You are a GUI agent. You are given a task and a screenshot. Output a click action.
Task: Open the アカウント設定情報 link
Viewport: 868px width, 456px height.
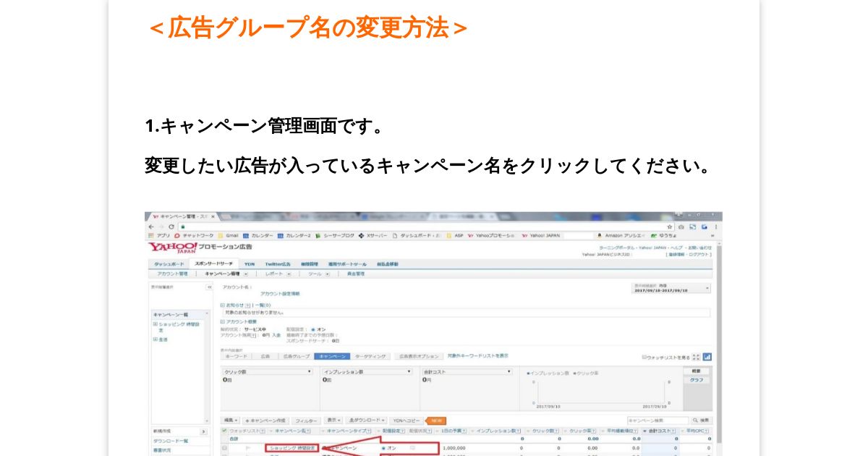[x=280, y=294]
